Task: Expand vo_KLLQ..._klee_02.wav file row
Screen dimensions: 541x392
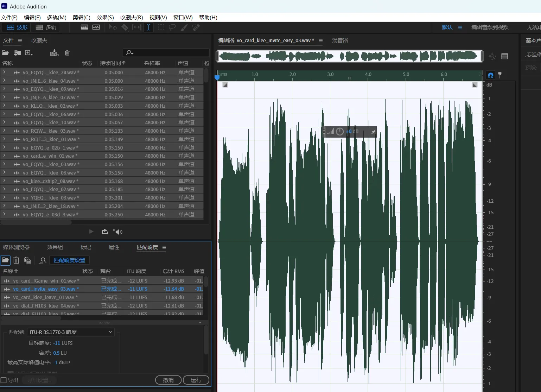Action: pyautogui.click(x=4, y=105)
